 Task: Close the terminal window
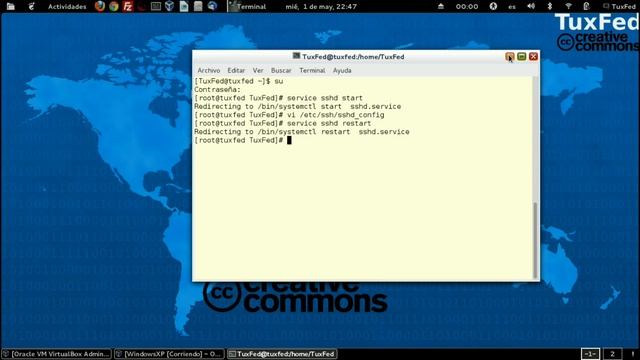533,56
